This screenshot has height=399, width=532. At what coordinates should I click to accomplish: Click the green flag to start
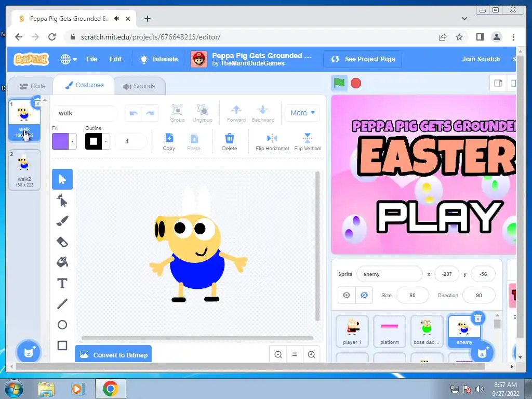339,83
